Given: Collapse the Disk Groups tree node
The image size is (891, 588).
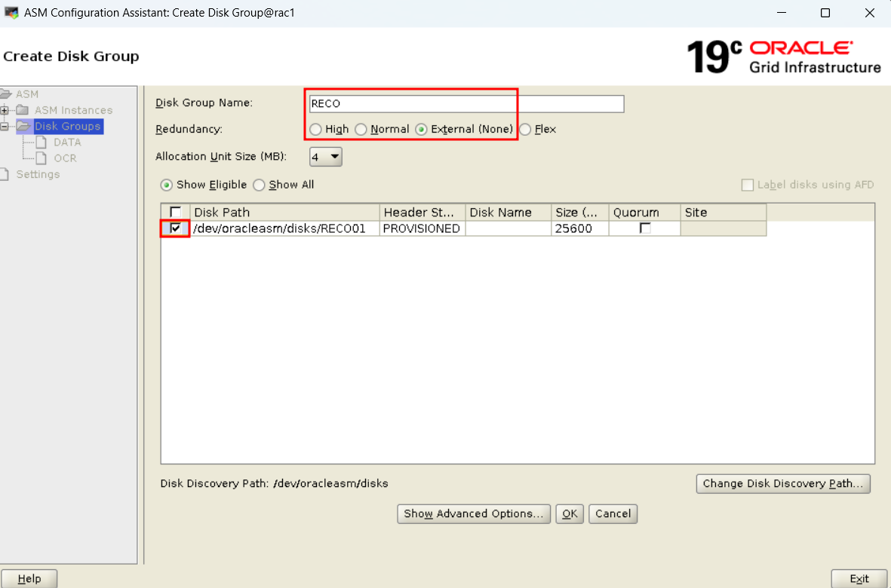Looking at the screenshot, I should click(5, 126).
